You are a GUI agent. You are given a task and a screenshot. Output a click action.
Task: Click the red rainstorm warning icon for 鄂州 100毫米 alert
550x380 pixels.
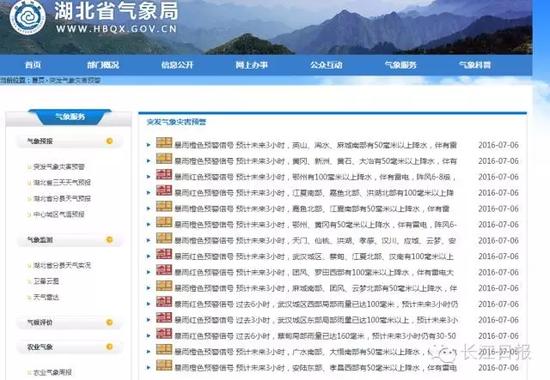tap(164, 174)
